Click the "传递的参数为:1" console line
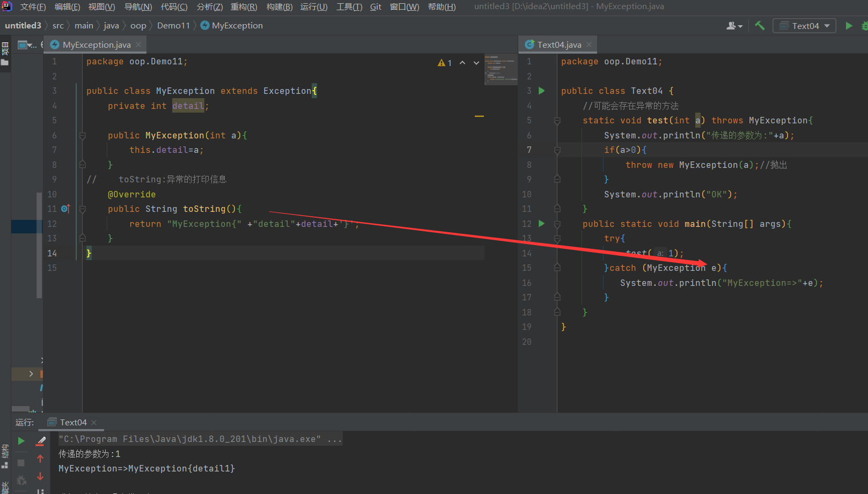868x494 pixels. coord(89,454)
